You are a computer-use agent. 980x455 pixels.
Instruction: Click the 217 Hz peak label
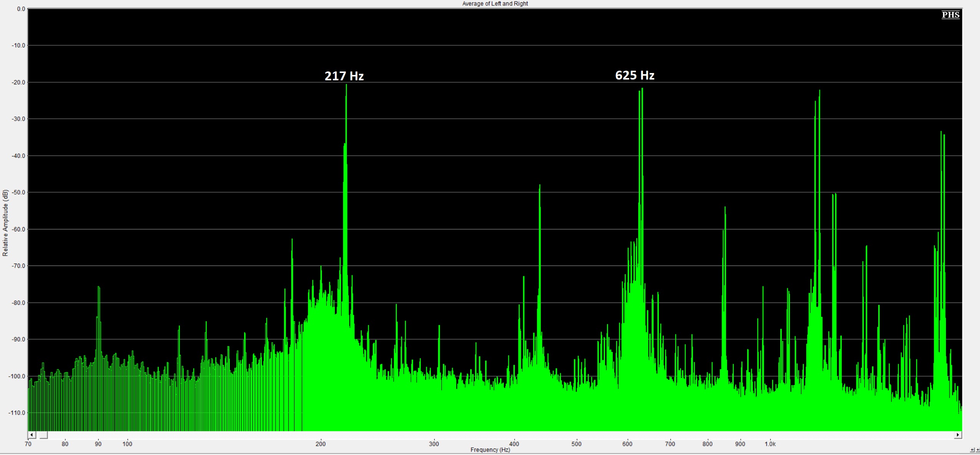(x=344, y=76)
